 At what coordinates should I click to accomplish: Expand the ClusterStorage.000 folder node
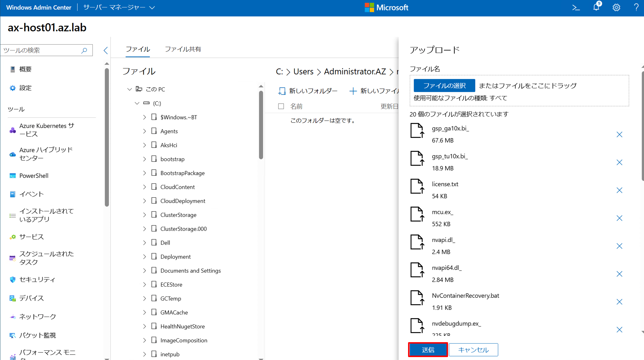click(x=144, y=229)
